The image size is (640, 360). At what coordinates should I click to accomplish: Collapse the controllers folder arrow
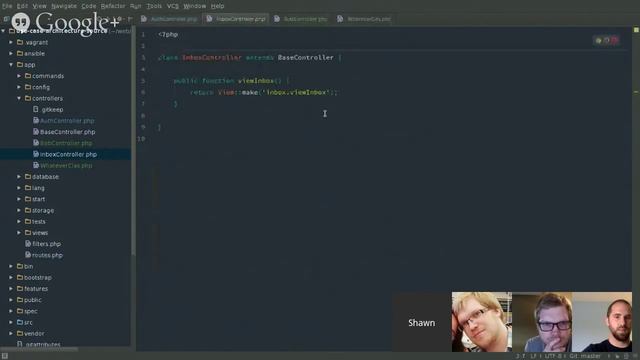click(19, 98)
